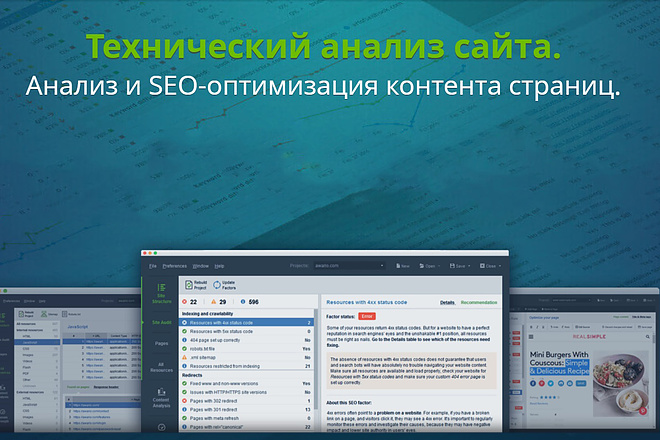The image size is (660, 440).
Task: Select Fixed www and non-www versions row
Action: coord(247,384)
